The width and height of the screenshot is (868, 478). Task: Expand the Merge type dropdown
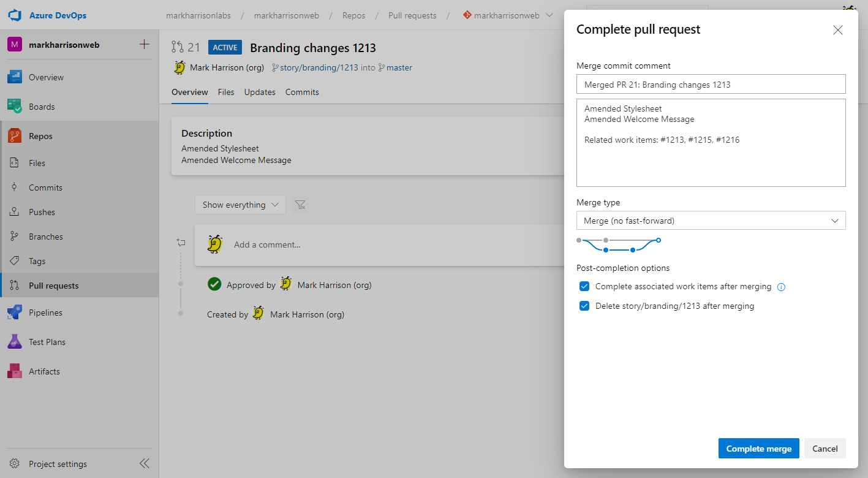pos(711,221)
